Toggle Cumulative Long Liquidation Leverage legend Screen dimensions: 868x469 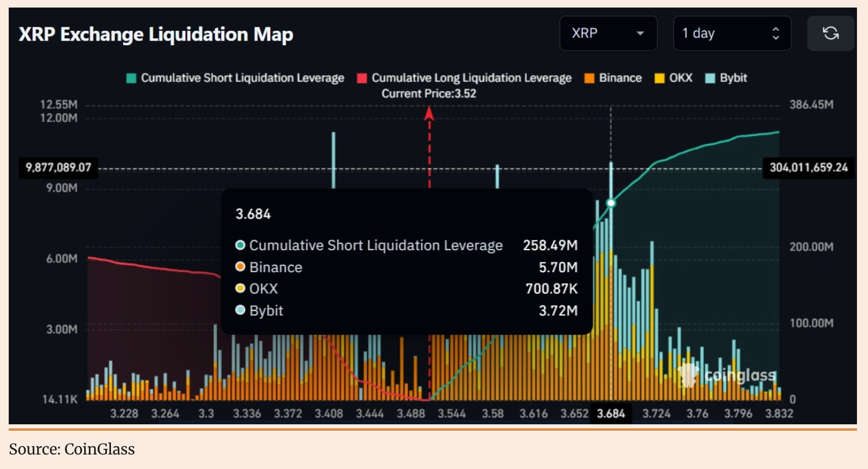(471, 78)
